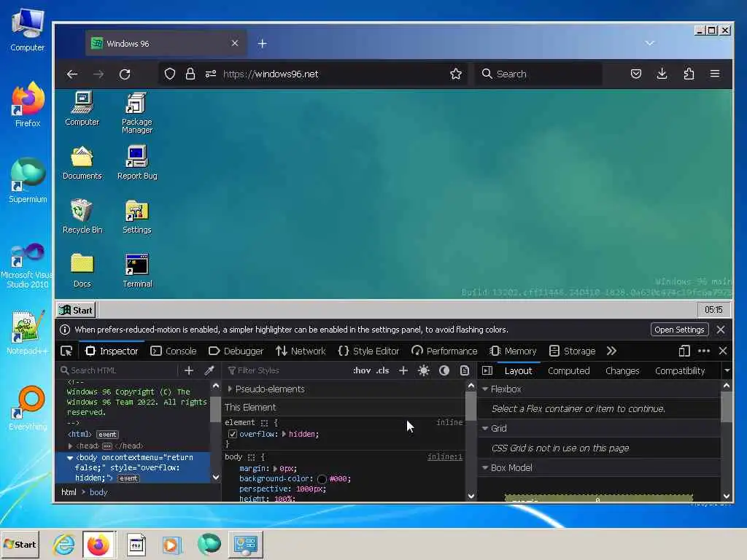Bookmark this page with star icon
The height and width of the screenshot is (560, 747).
coord(456,74)
